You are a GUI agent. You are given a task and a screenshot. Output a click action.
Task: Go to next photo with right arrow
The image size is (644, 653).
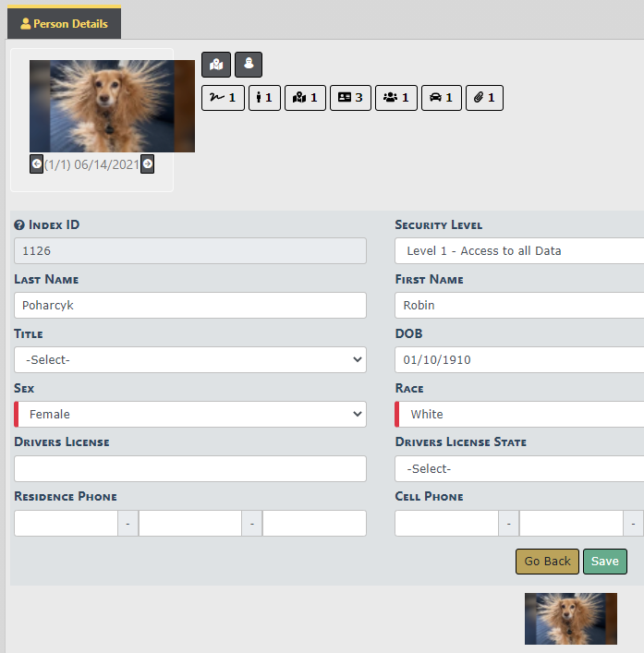pos(147,164)
